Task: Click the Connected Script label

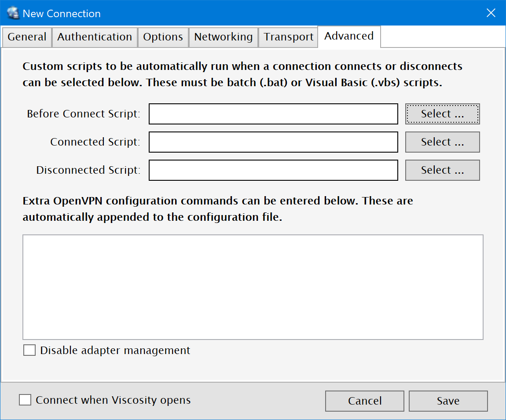Action: click(x=95, y=142)
